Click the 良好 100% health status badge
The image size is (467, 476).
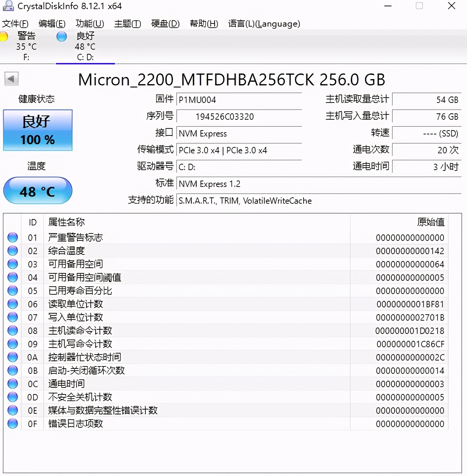(x=37, y=130)
